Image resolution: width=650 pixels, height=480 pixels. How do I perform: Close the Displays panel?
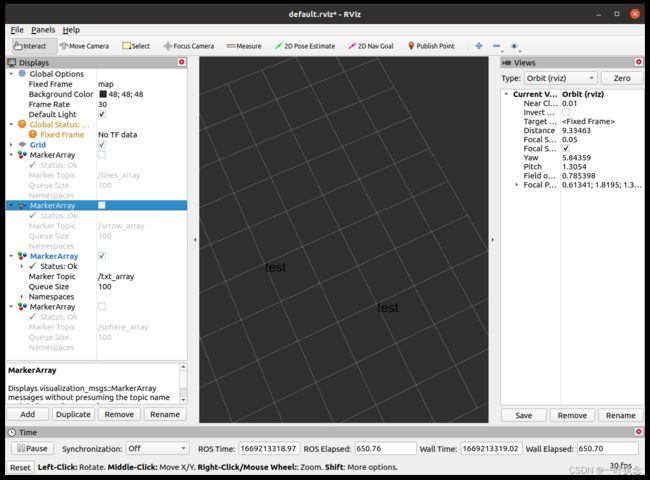(x=182, y=62)
